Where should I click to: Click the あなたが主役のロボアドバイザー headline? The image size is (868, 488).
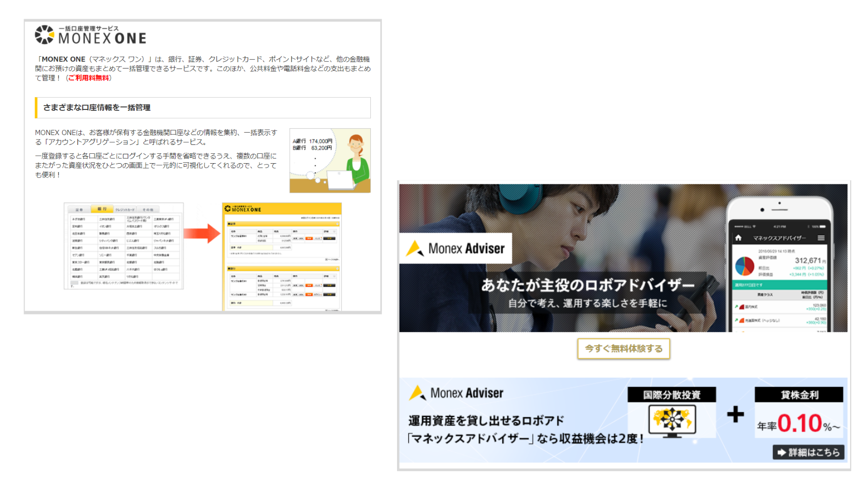pyautogui.click(x=588, y=285)
